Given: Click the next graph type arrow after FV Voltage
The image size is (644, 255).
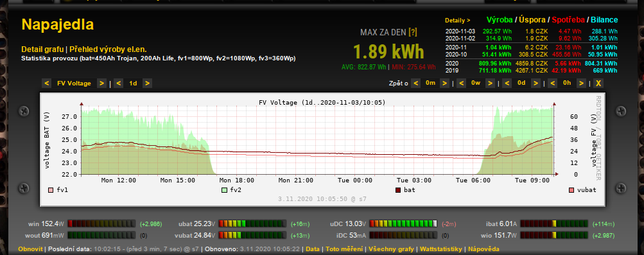Looking at the screenshot, I should click(x=101, y=84).
